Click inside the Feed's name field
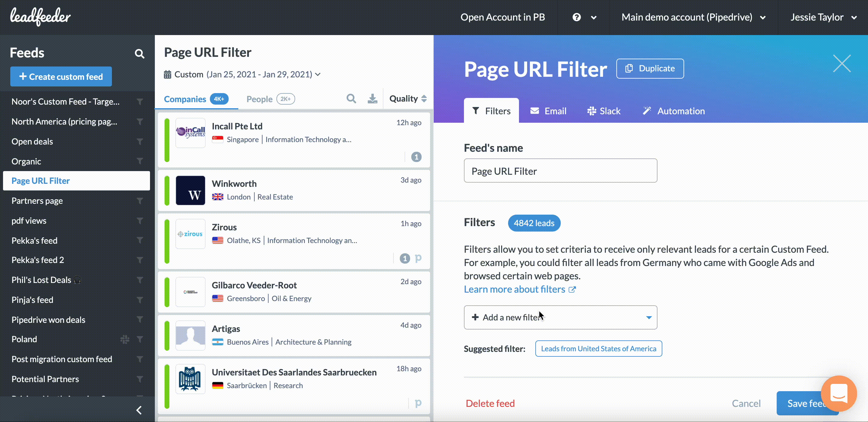The image size is (868, 422). click(560, 171)
